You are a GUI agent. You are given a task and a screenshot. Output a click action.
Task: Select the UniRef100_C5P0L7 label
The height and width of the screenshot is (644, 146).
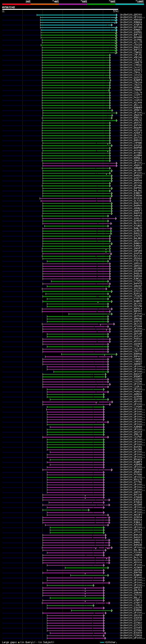[131, 72]
